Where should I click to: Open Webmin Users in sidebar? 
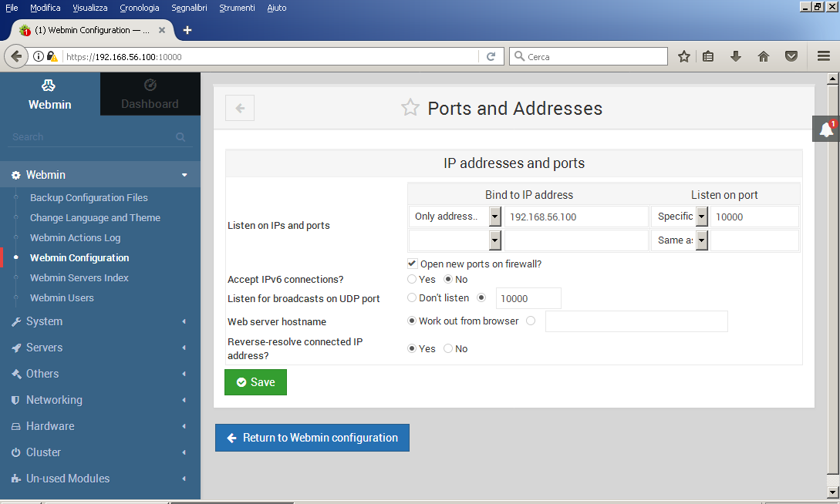tap(62, 297)
